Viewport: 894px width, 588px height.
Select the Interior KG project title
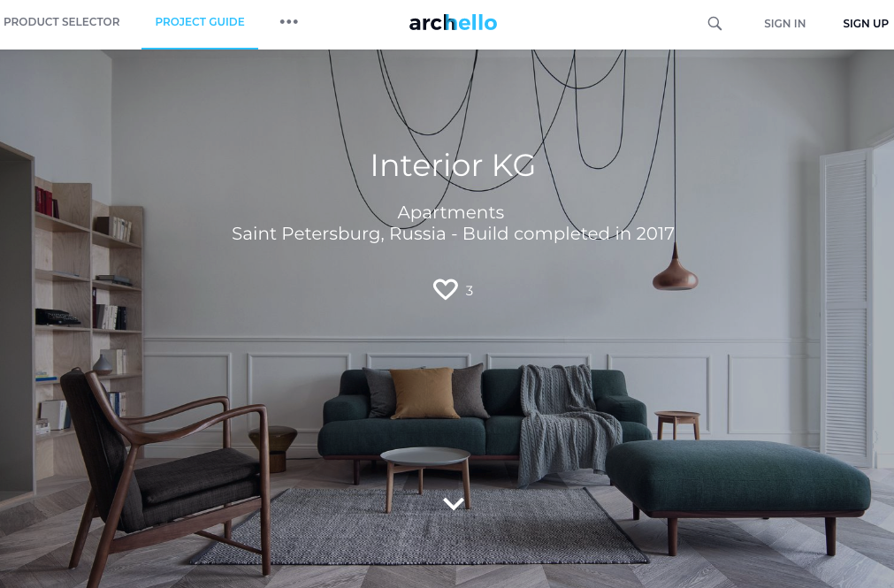[x=453, y=165]
